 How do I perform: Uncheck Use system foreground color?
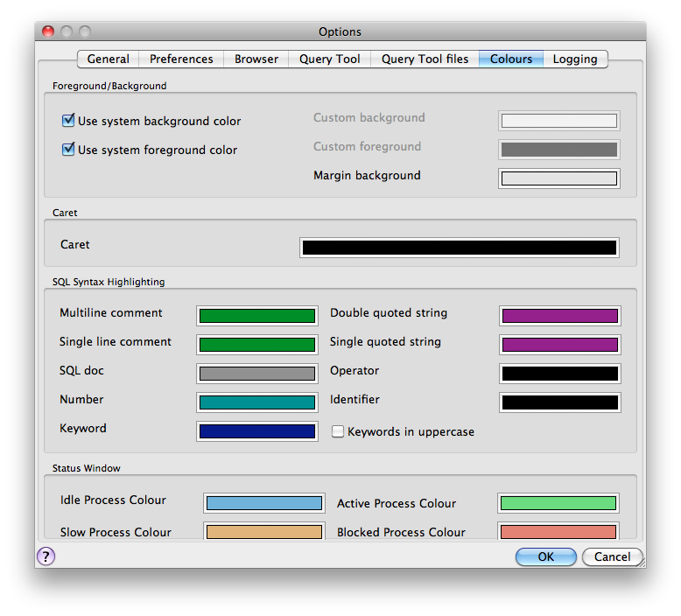point(68,150)
